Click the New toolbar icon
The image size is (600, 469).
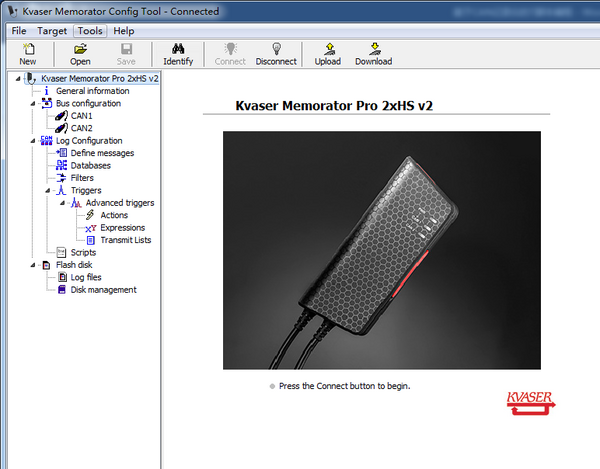point(28,49)
